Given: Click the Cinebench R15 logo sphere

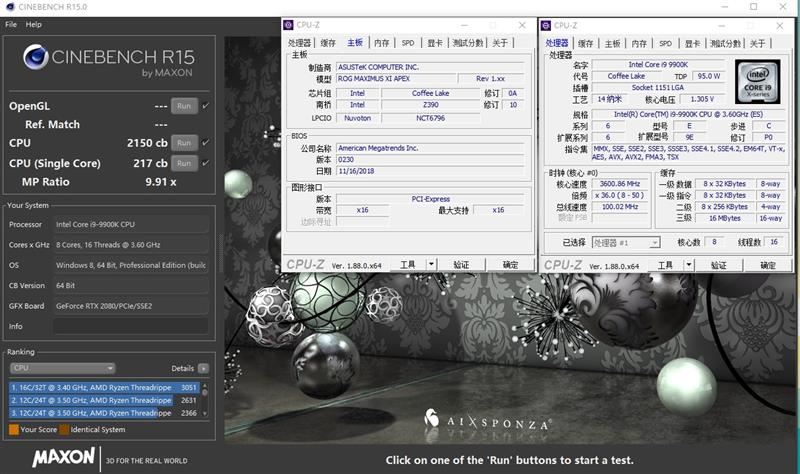Looking at the screenshot, I should pos(36,57).
